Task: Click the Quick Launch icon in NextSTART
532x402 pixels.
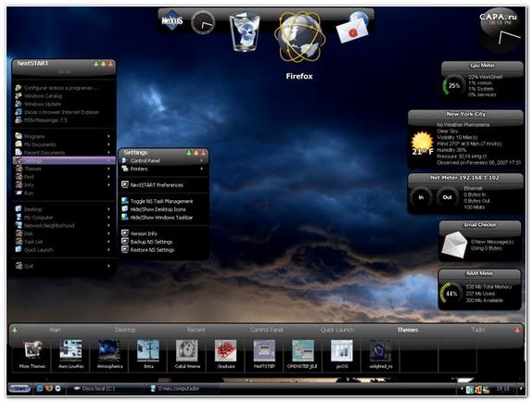Action: tap(19, 250)
